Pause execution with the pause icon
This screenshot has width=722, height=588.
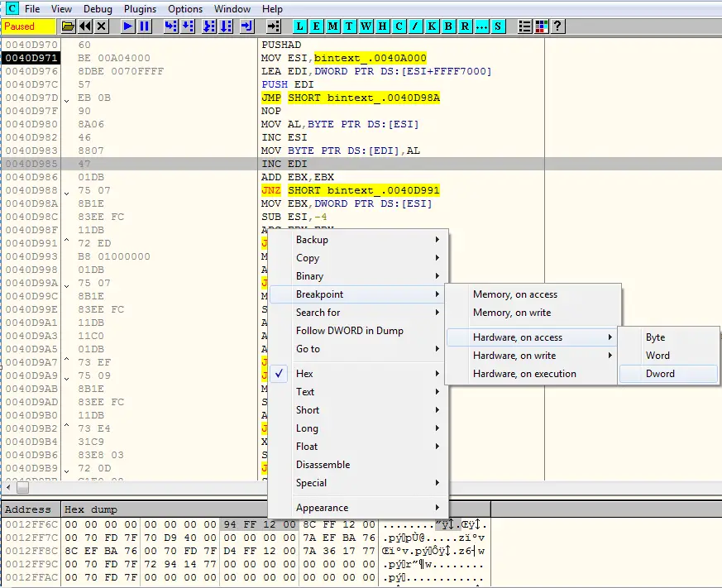point(145,26)
